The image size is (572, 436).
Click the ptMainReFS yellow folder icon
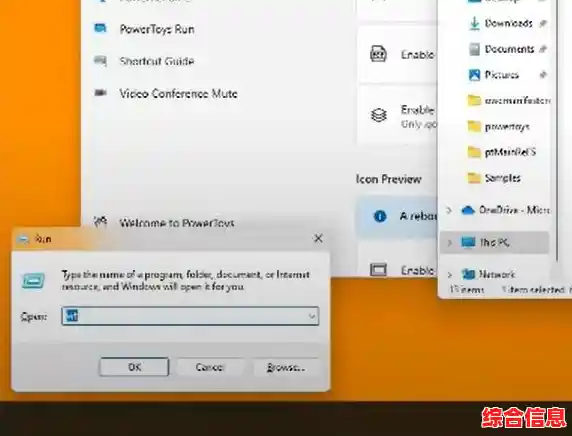(474, 152)
